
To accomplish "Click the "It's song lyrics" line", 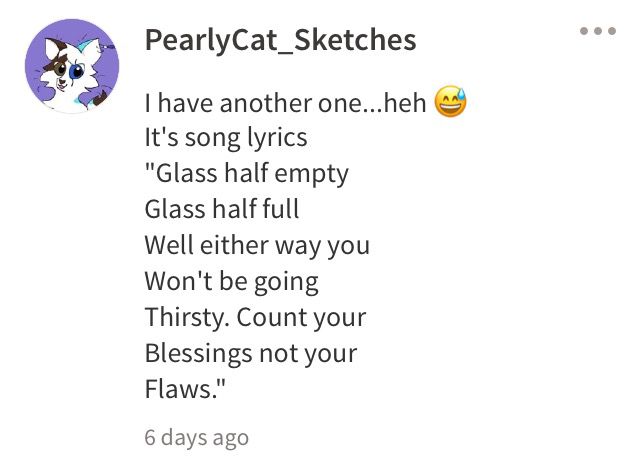I will point(226,138).
